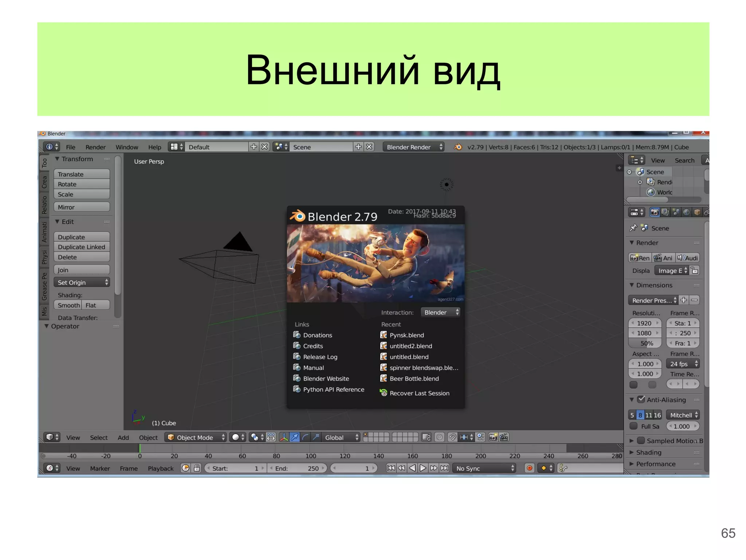This screenshot has height=560, width=746.
Task: Enable the Full Sample checkbox
Action: pos(634,426)
